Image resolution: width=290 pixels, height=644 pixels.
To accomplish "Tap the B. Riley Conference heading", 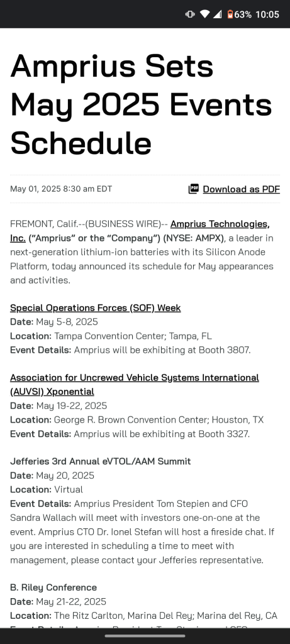I will tap(53, 587).
